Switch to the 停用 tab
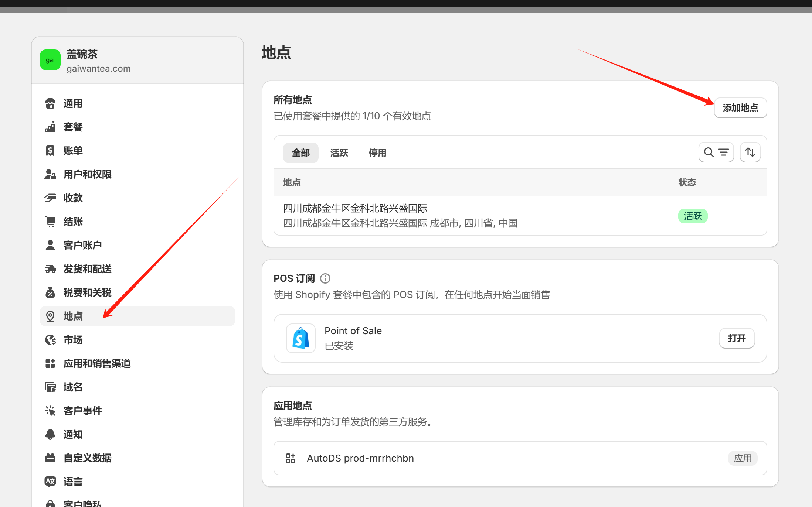Screen dimensions: 812x507 coord(377,153)
